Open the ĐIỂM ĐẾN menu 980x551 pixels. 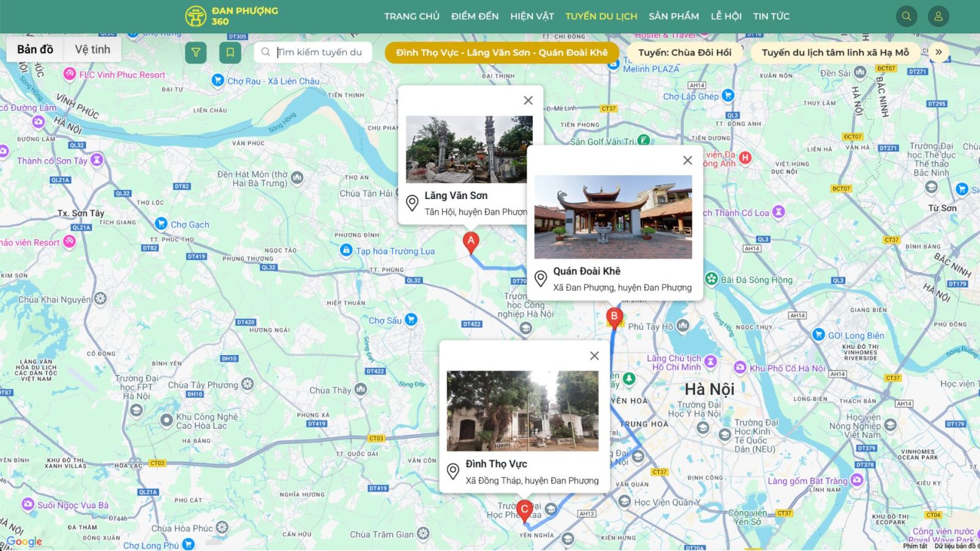[475, 17]
